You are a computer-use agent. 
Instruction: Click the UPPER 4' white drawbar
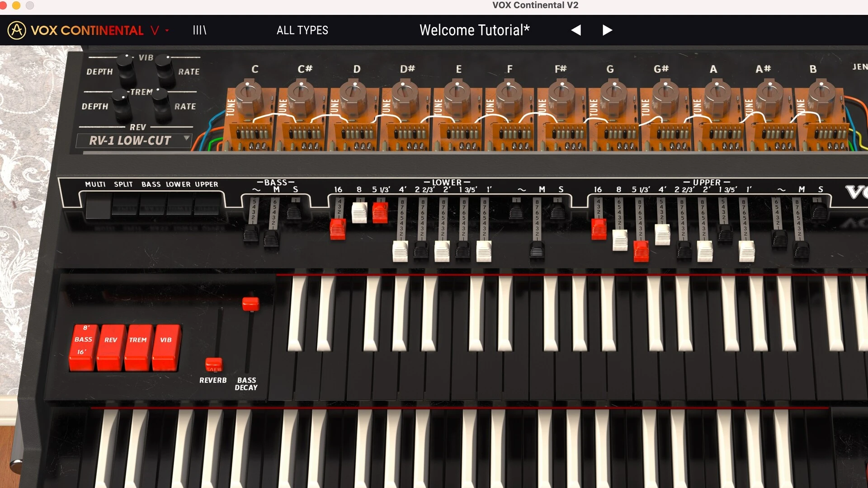[x=662, y=235]
